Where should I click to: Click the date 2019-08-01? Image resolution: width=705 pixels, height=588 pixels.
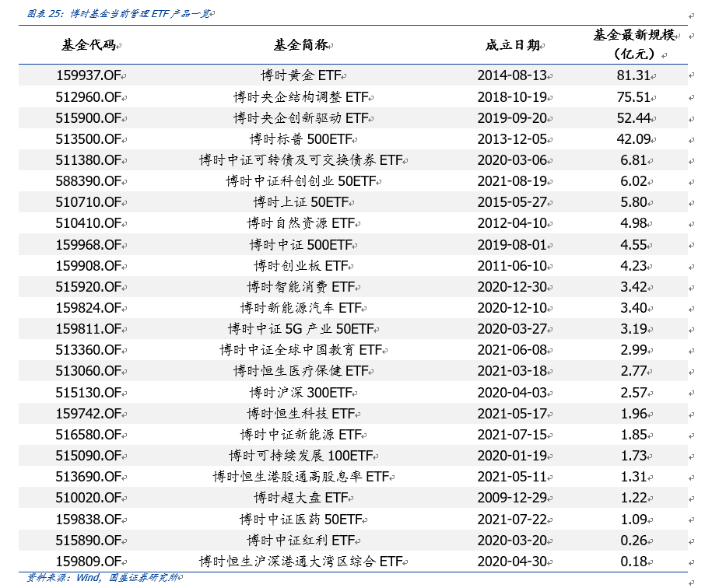tap(512, 244)
